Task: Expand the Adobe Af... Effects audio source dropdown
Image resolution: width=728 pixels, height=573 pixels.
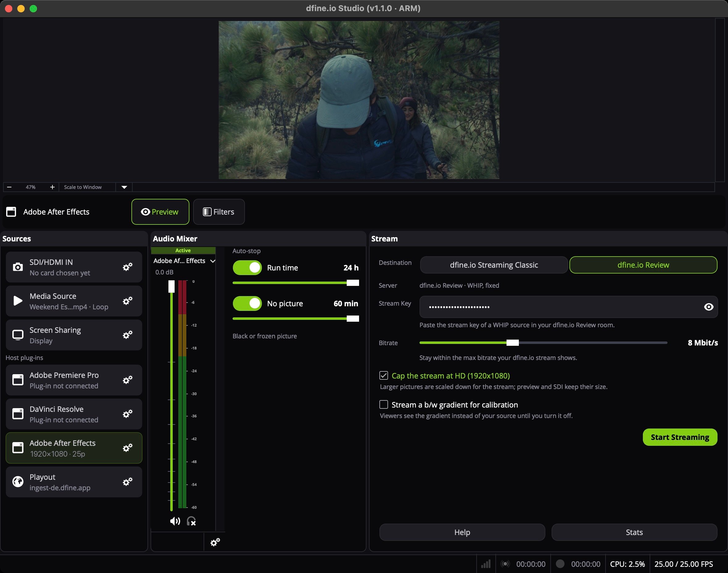Action: (x=213, y=261)
